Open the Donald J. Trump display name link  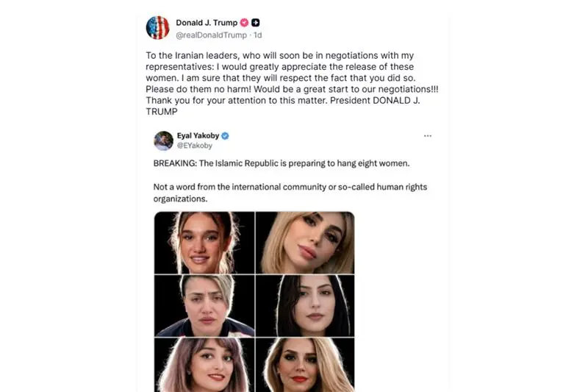(x=207, y=23)
